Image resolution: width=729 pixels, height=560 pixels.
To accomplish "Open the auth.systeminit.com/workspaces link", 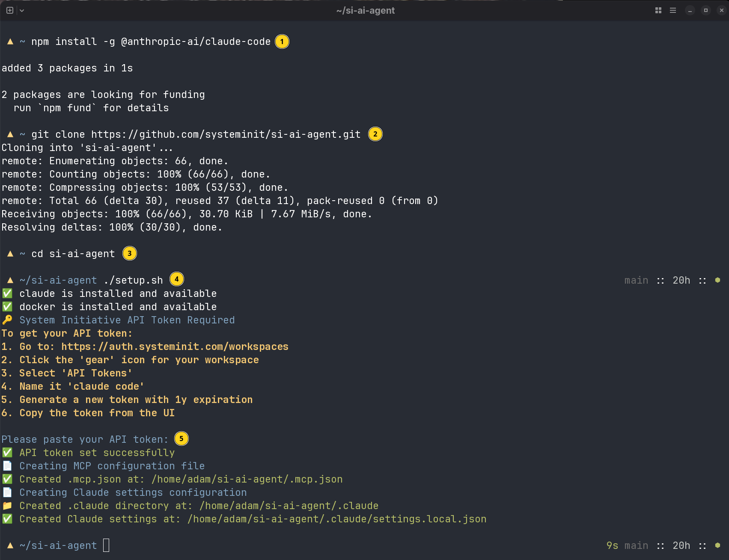I will pos(175,347).
